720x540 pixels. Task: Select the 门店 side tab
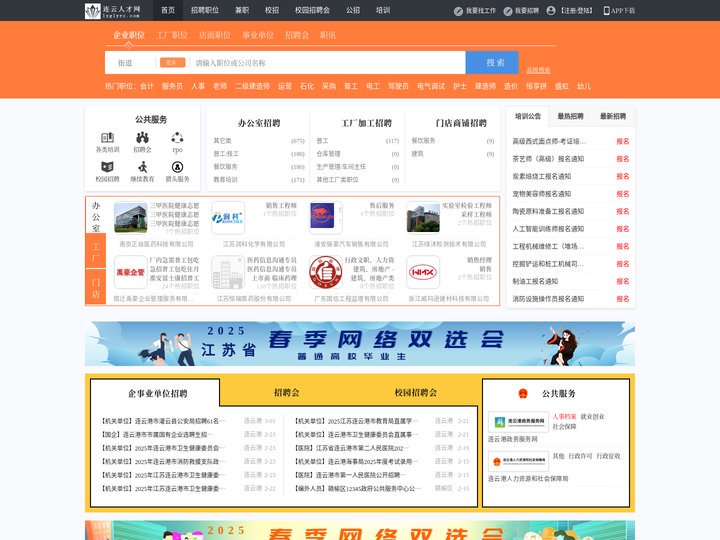click(x=96, y=287)
